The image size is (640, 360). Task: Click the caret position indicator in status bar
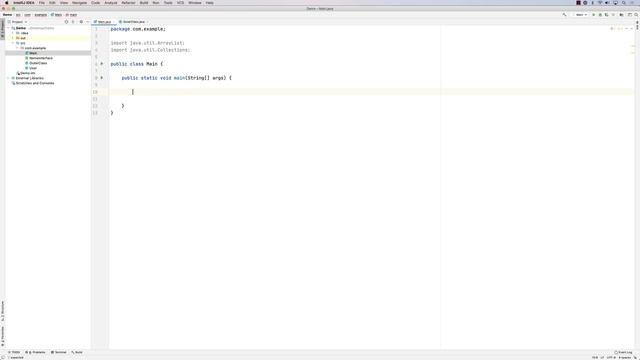tap(595, 358)
